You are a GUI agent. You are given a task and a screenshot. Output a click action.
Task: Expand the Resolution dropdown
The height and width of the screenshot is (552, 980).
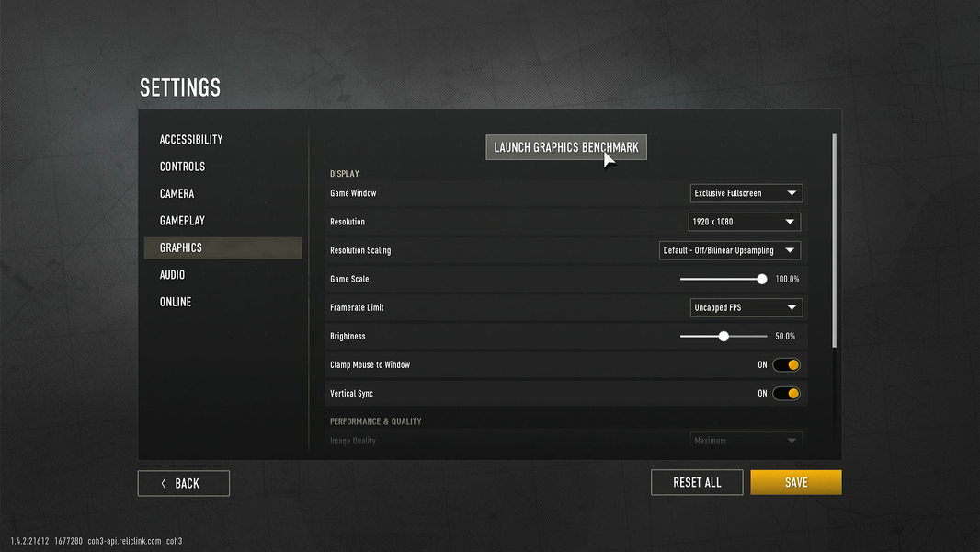[x=745, y=222]
